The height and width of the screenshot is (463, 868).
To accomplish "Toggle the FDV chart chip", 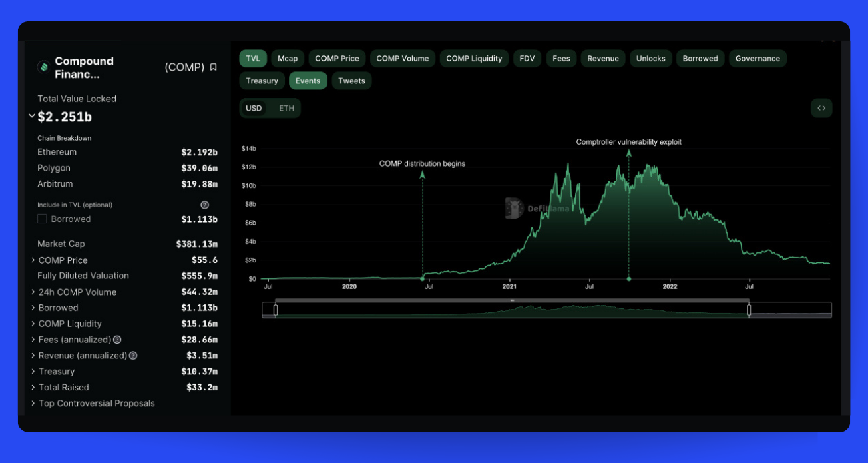I will coord(527,59).
